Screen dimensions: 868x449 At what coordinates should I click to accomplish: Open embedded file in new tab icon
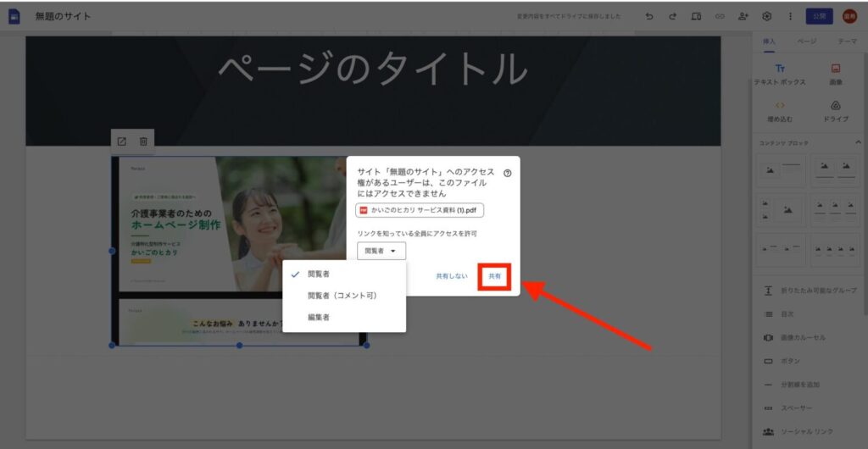pos(122,141)
